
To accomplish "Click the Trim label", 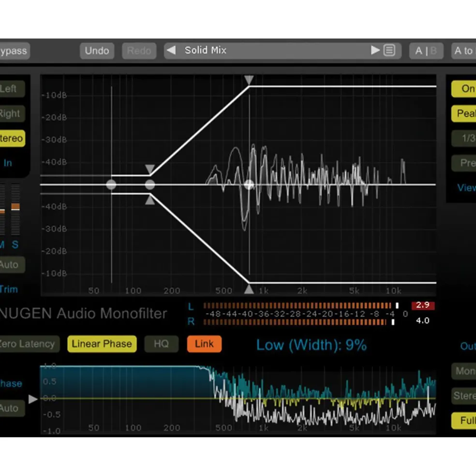I will coord(9,289).
